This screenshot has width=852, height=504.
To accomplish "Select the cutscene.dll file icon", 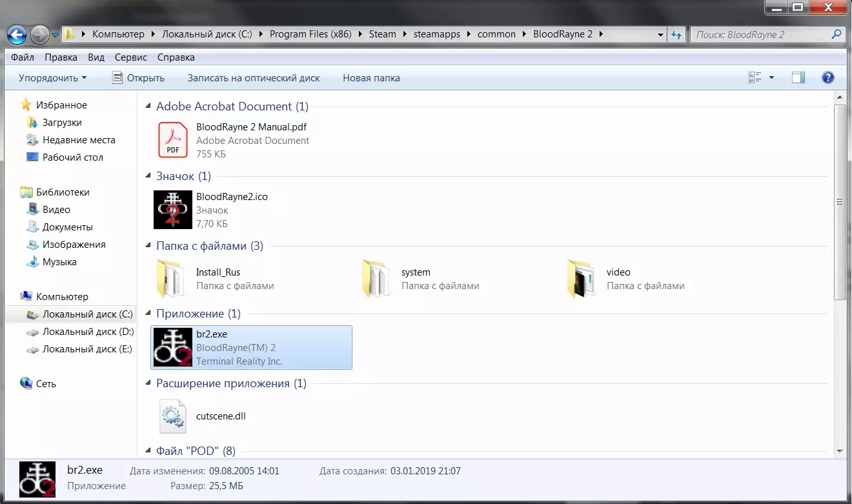I will tap(173, 416).
